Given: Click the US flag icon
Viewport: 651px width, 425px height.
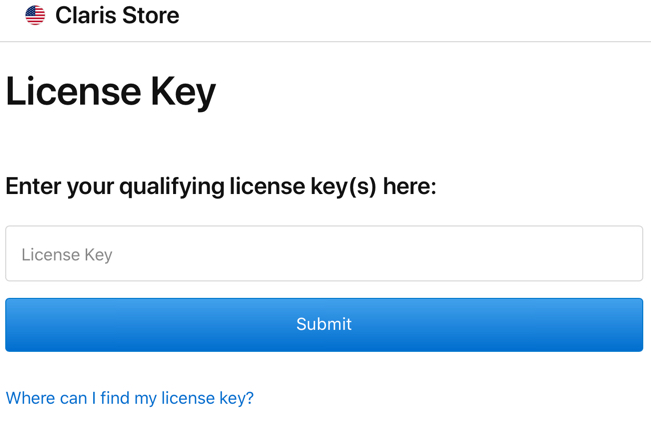Looking at the screenshot, I should 35,15.
